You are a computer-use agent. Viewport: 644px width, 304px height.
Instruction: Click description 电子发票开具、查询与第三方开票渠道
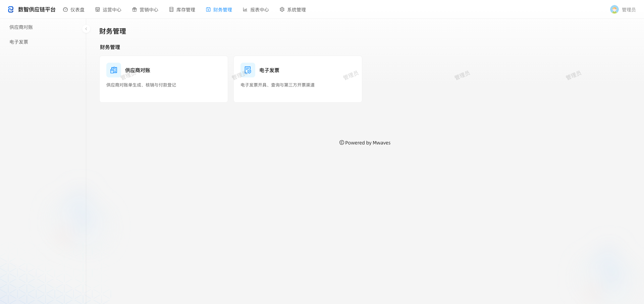click(278, 85)
